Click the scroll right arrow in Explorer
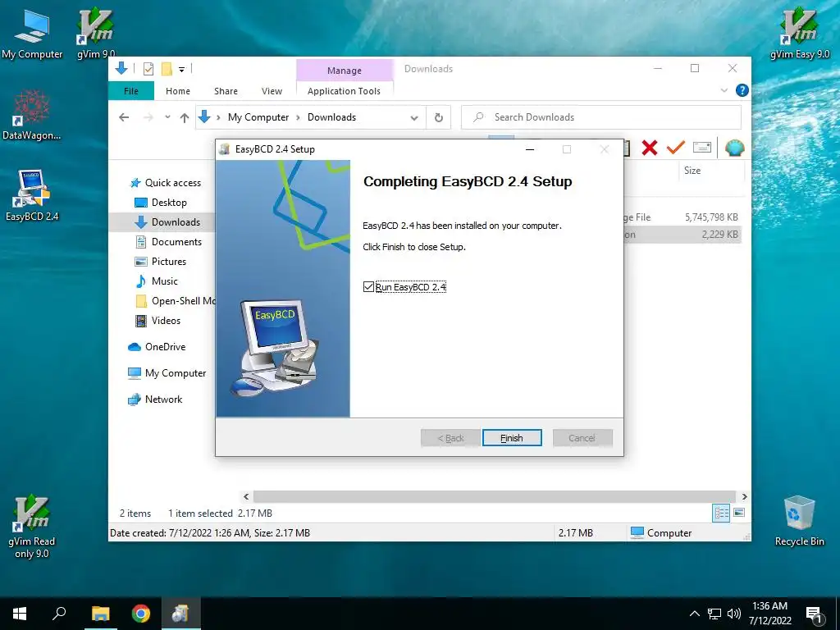 (744, 496)
